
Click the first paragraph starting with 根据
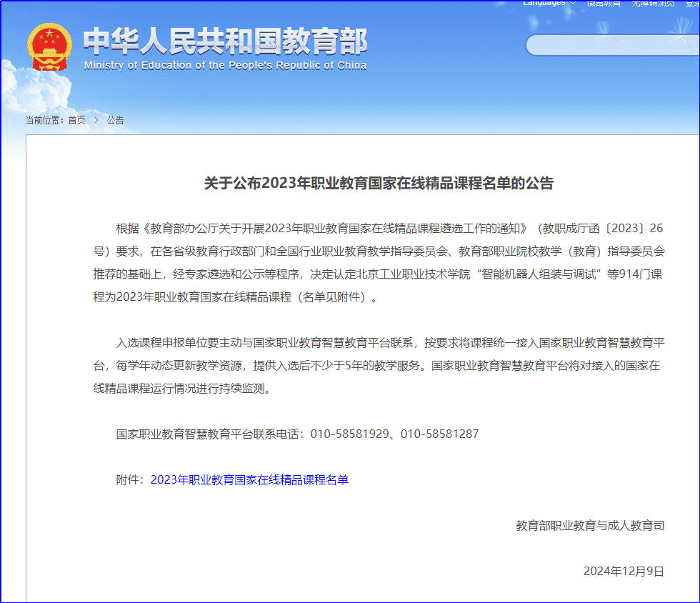pos(379,262)
